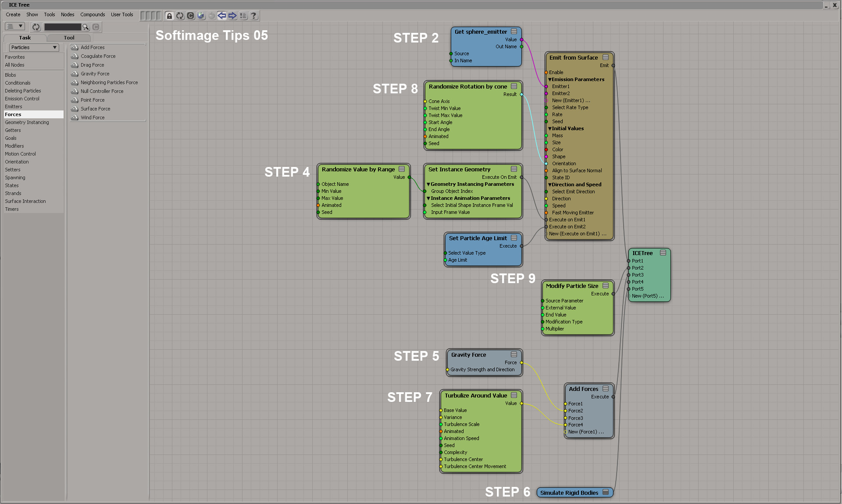Open help via the question mark icon

[x=253, y=16]
